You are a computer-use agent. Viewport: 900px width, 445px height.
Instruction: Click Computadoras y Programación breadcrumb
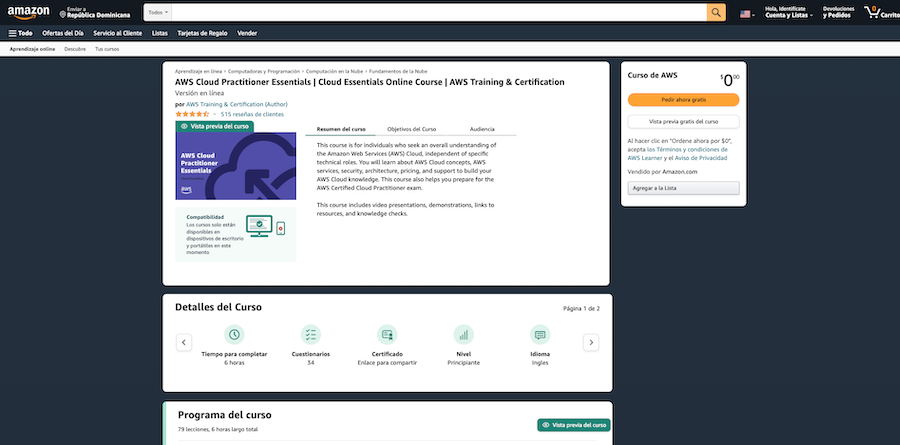tap(264, 72)
